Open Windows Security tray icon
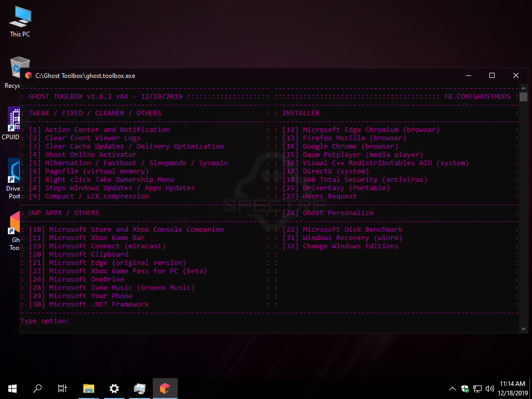Screen dimensions: 532x399 tap(465, 389)
